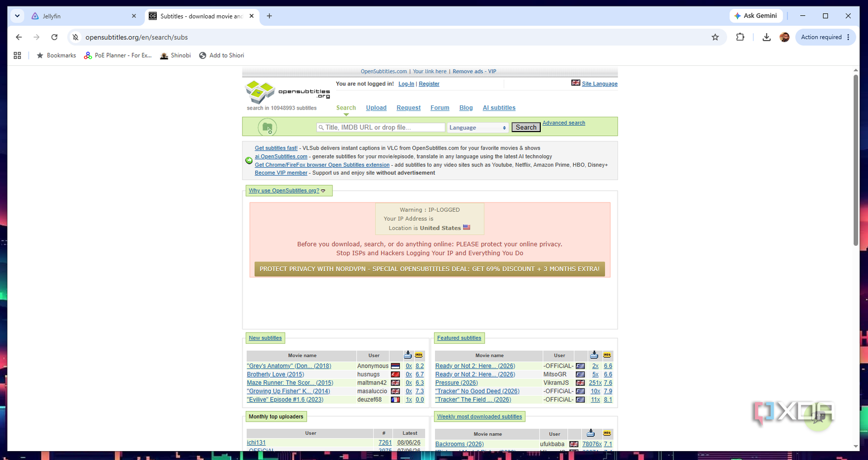The width and height of the screenshot is (868, 460).
Task: Click Ask Gemini button
Action: pos(756,16)
